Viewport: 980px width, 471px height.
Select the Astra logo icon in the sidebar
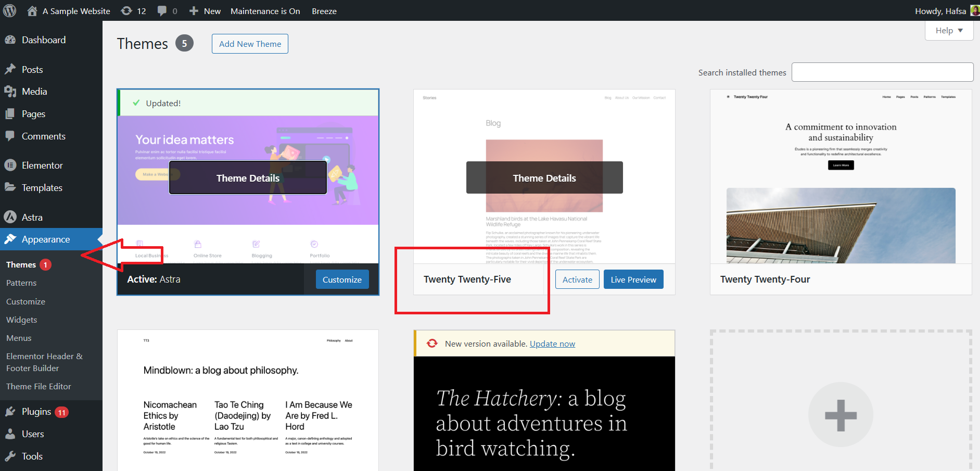(11, 217)
